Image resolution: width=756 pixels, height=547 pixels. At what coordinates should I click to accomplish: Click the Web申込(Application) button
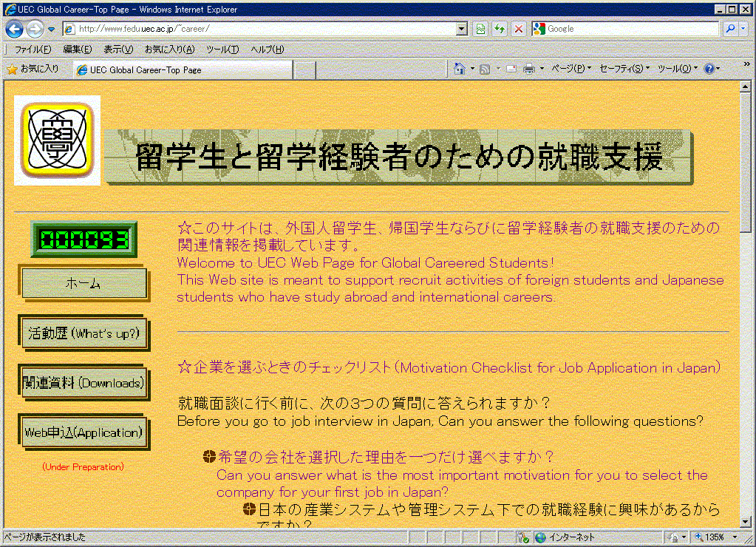(x=83, y=432)
